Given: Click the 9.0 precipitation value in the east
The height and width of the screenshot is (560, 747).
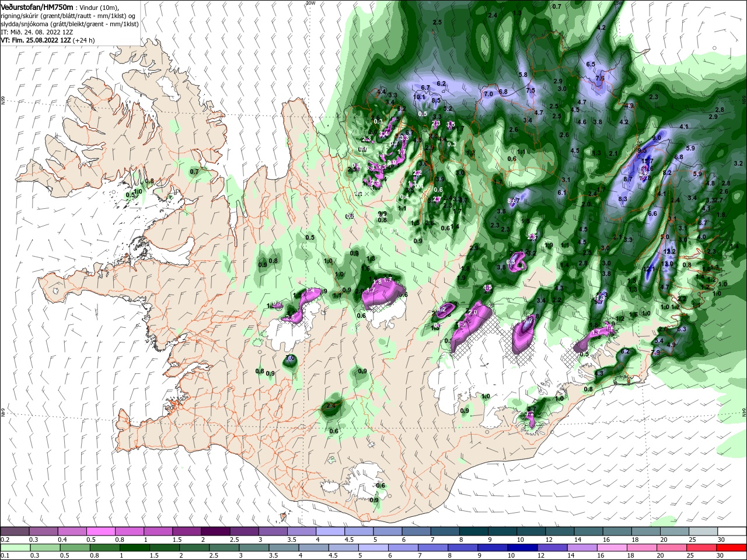Looking at the screenshot, I should tap(657, 138).
